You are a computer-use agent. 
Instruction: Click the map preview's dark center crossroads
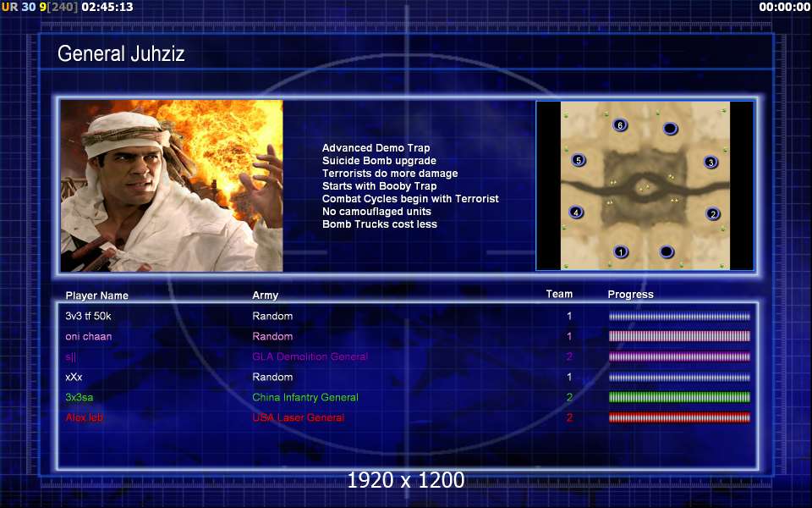(x=645, y=188)
